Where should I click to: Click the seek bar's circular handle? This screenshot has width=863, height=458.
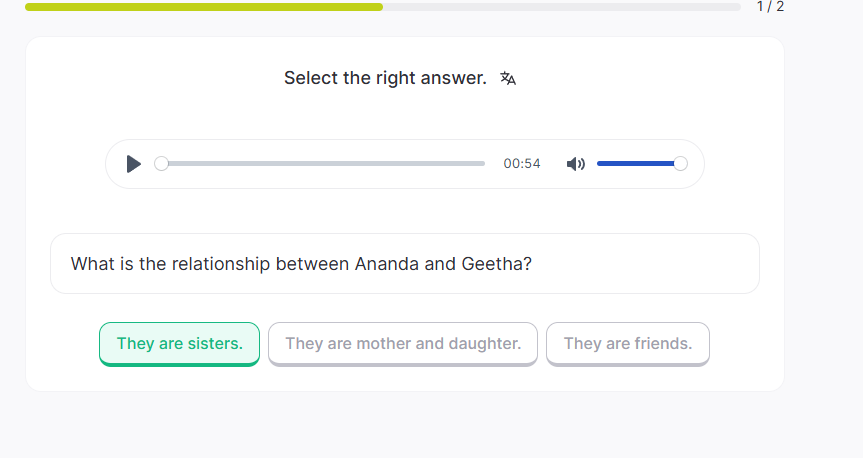(161, 164)
